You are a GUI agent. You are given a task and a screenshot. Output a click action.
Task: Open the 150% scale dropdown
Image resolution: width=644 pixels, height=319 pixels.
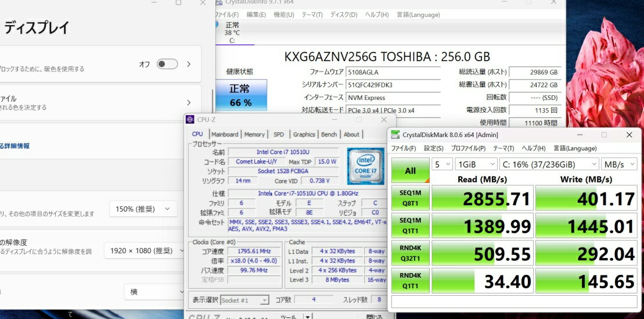(143, 209)
